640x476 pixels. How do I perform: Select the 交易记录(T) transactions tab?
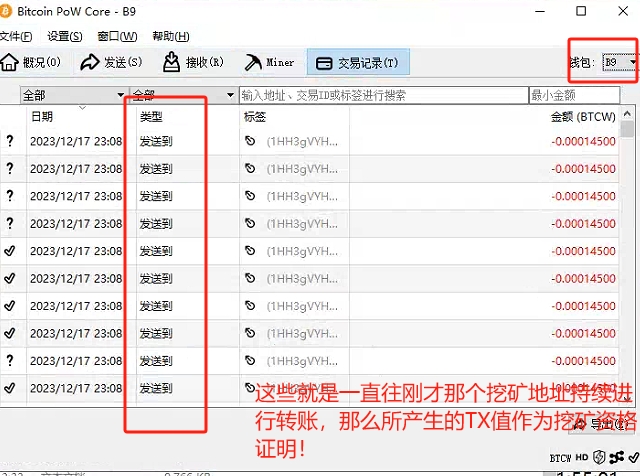358,62
